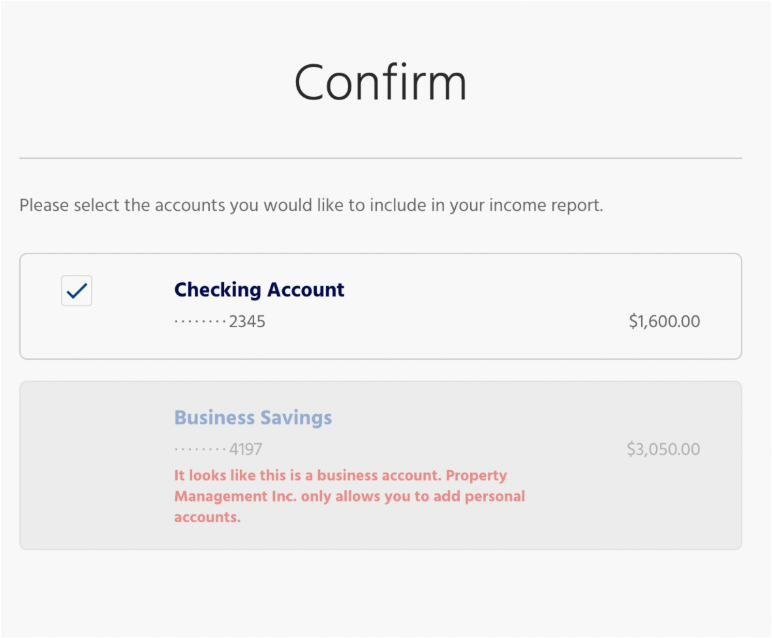Click the Confirm heading
The height and width of the screenshot is (638, 772).
(x=380, y=82)
